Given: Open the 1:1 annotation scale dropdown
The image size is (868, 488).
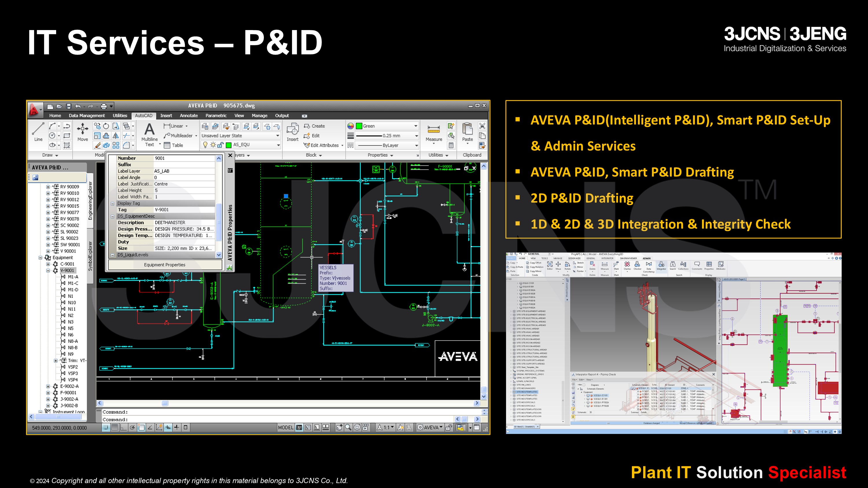Looking at the screenshot, I should (x=385, y=427).
